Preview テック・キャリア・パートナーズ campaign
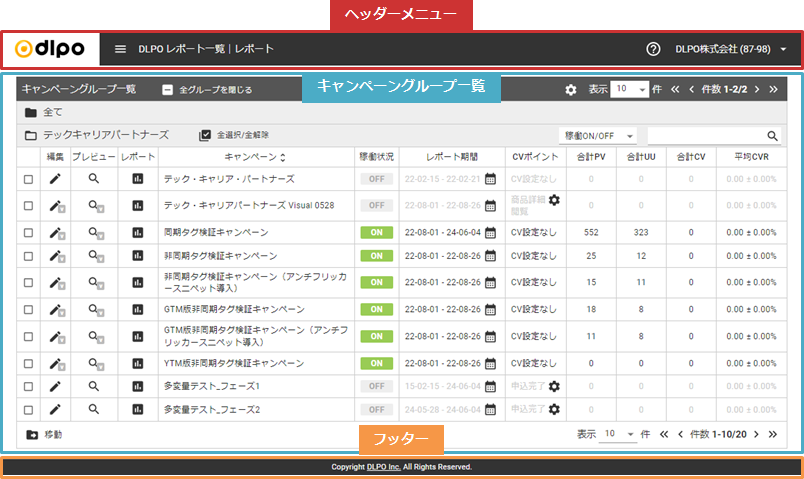Image resolution: width=804 pixels, height=479 pixels. (93, 178)
